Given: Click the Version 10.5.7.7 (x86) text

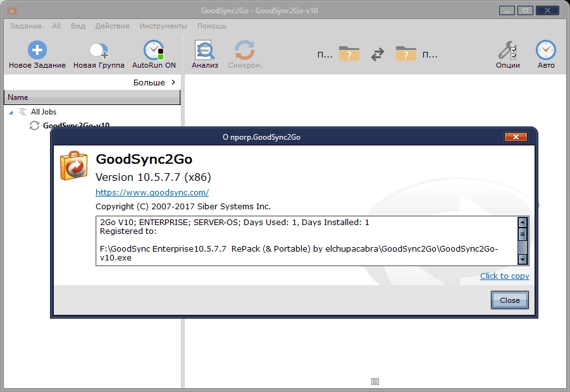Looking at the screenshot, I should click(x=153, y=177).
